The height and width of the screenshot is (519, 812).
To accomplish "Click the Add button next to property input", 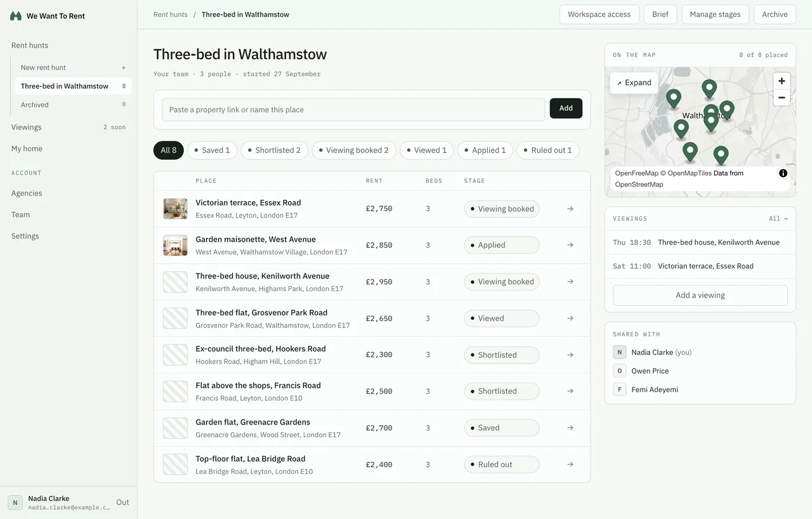I will click(566, 108).
